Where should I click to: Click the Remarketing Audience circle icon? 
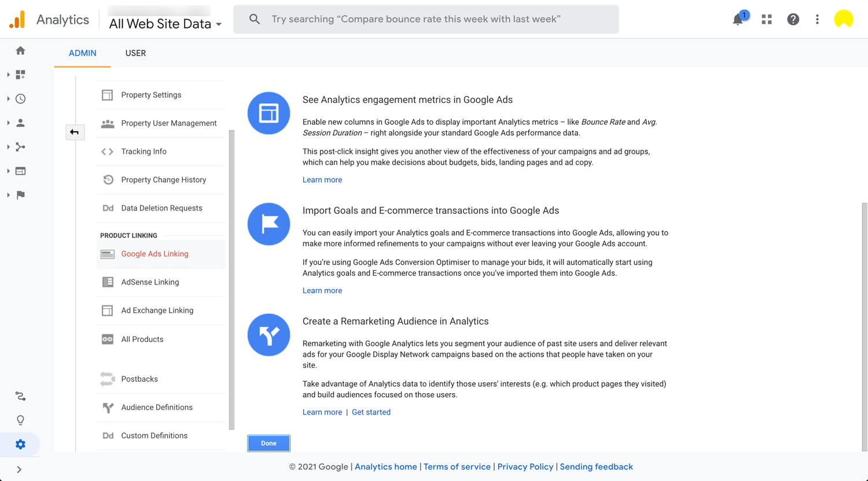(269, 335)
